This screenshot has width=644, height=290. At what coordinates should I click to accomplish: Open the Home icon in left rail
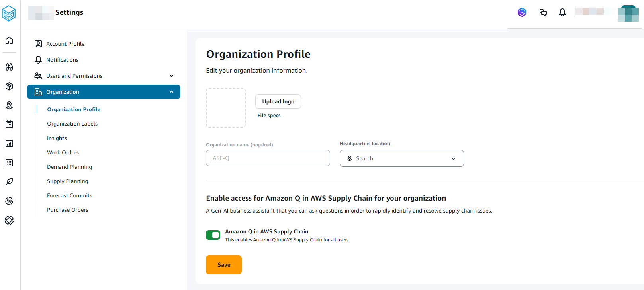[x=9, y=40]
